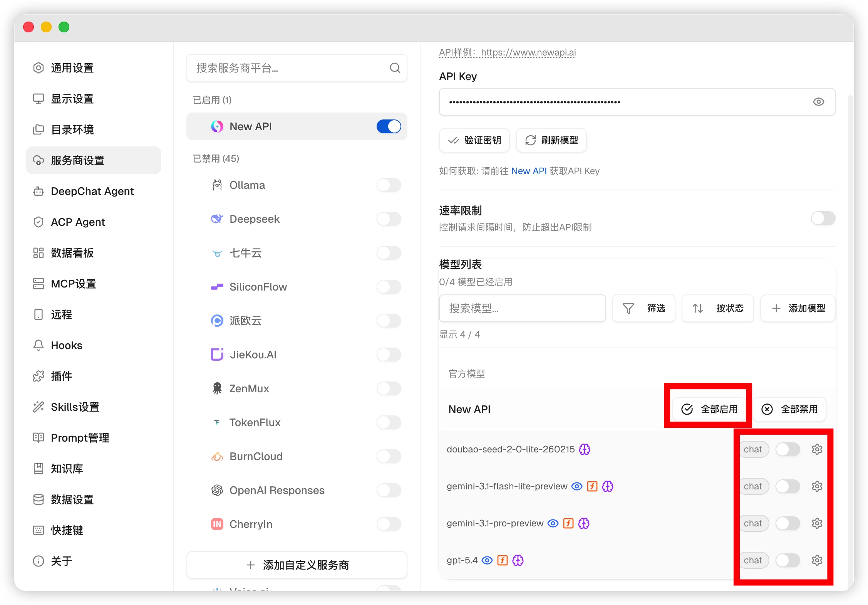This screenshot has height=605, width=868.
Task: Click the JieKou.AI logo icon
Action: pyautogui.click(x=217, y=355)
